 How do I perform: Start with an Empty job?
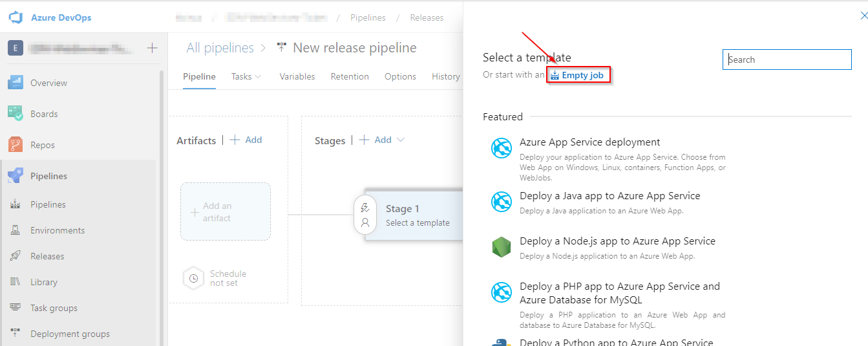pyautogui.click(x=578, y=75)
